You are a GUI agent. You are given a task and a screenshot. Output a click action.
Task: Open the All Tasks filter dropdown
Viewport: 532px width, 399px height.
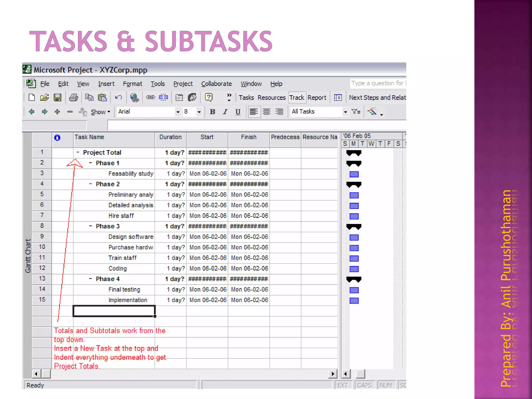(345, 112)
